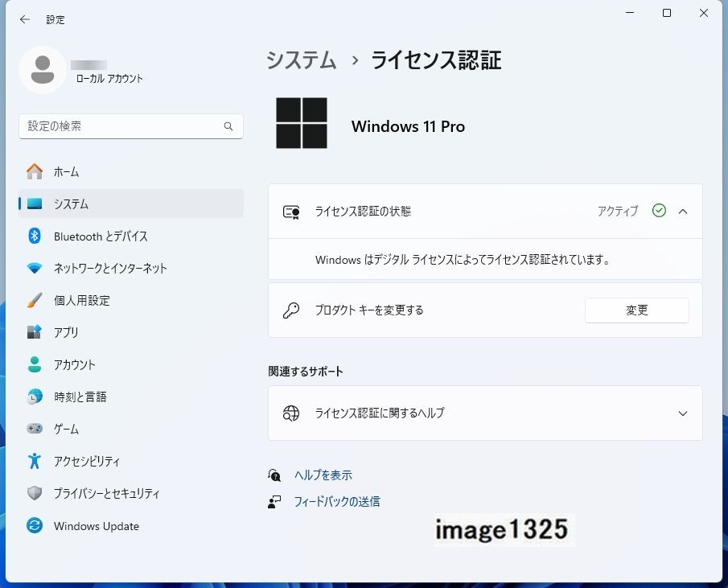The image size is (728, 588).
Task: Click the System monitor icon
Action: click(35, 204)
